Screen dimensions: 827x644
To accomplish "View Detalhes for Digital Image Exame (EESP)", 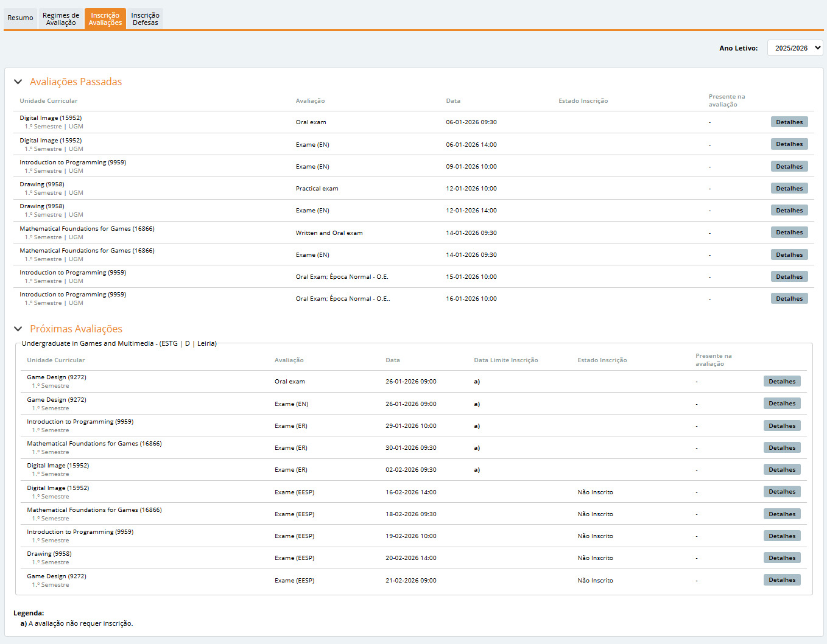I will click(781, 492).
